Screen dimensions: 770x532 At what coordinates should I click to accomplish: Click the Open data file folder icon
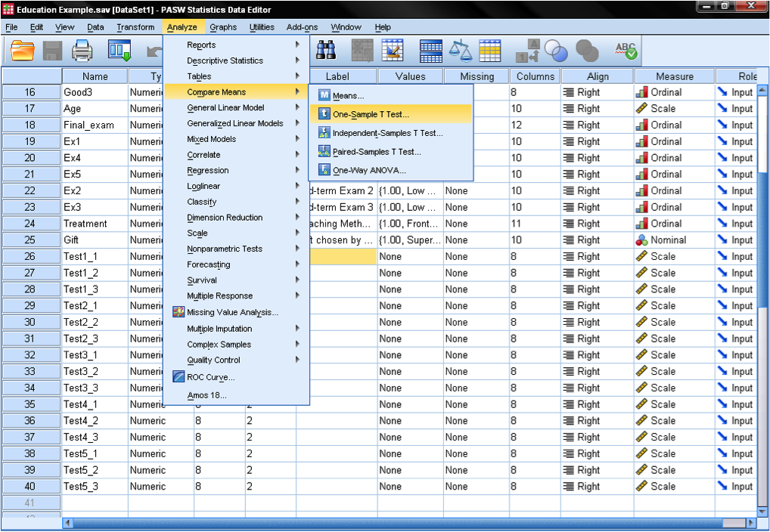coord(23,51)
